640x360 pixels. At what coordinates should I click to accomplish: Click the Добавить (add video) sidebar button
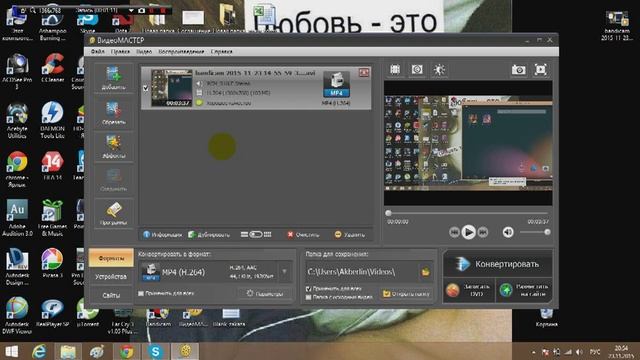pyautogui.click(x=113, y=78)
